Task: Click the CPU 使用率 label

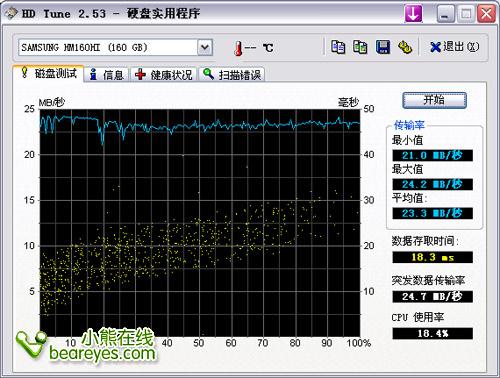Action: 418,317
